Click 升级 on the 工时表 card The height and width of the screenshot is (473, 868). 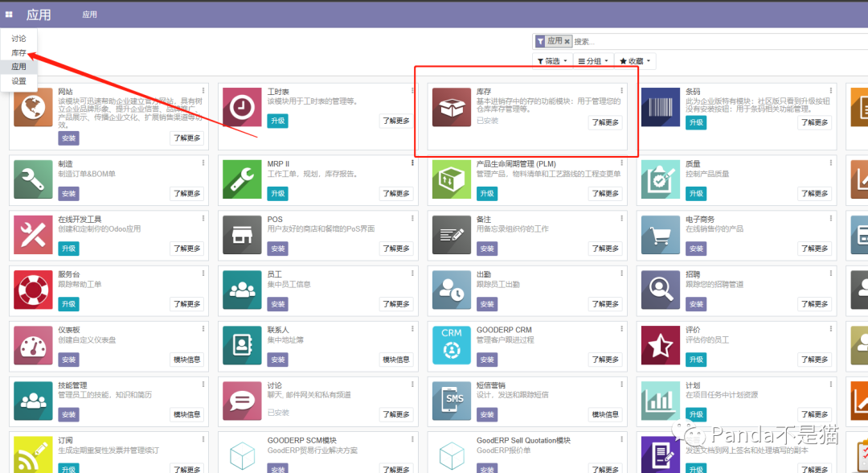(x=278, y=121)
